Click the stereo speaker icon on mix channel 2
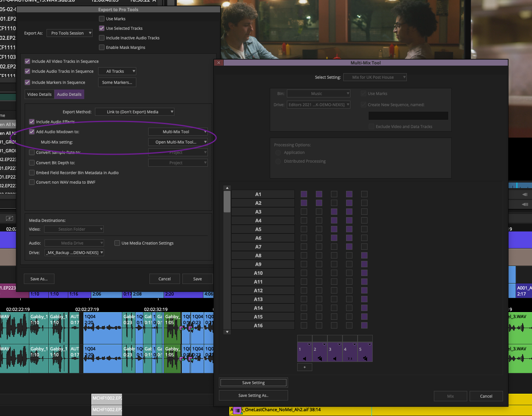 point(320,358)
